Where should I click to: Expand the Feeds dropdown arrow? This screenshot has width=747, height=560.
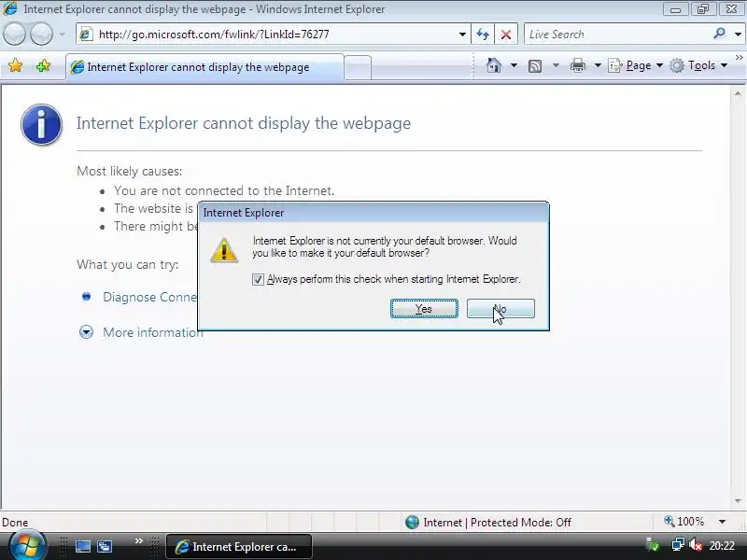tap(556, 65)
